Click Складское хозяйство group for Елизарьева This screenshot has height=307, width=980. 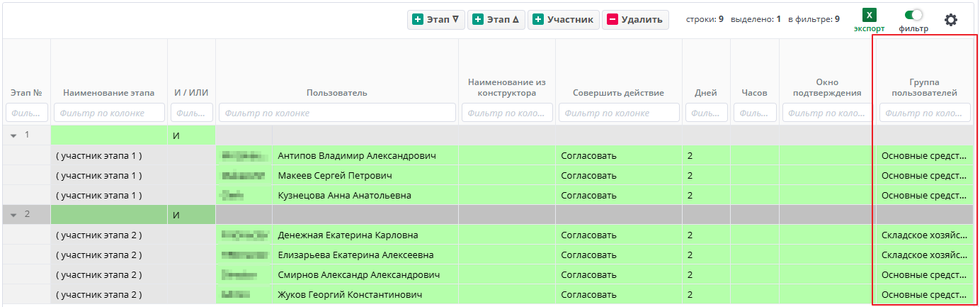923,255
